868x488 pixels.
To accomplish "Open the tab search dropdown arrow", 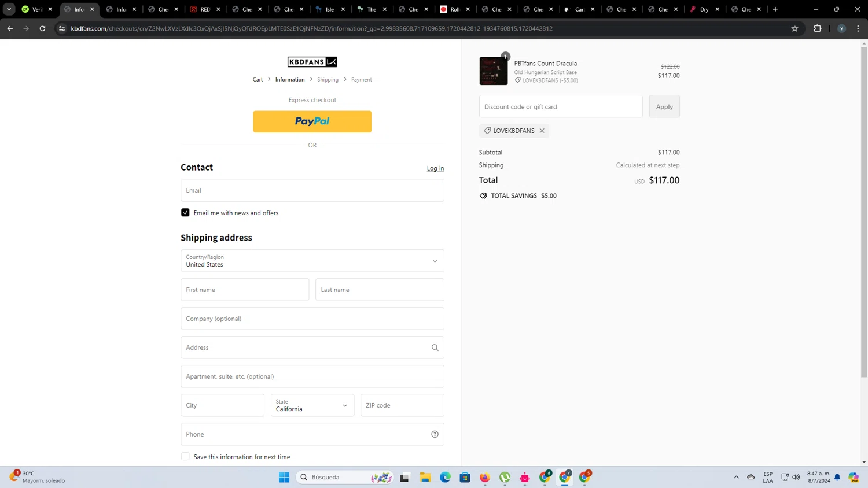I will (x=9, y=9).
